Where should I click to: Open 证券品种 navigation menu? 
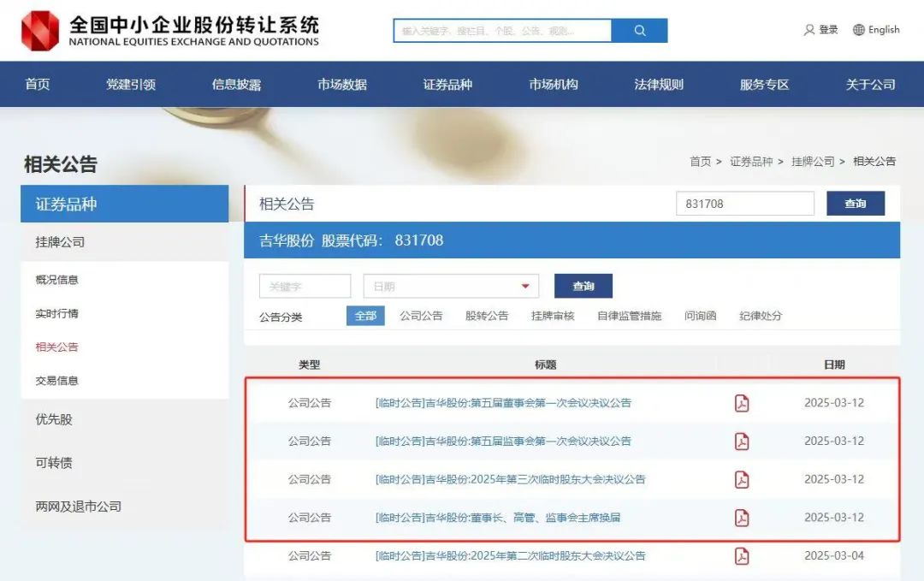tap(447, 84)
